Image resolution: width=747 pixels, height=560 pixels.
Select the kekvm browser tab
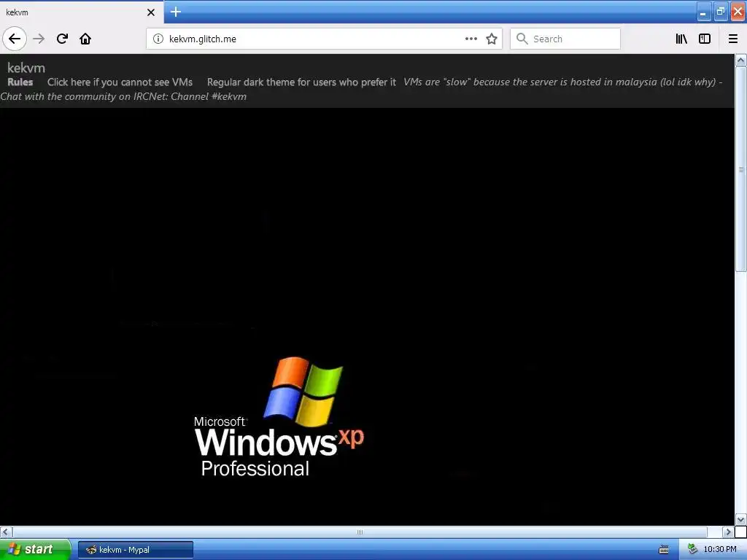(82, 12)
